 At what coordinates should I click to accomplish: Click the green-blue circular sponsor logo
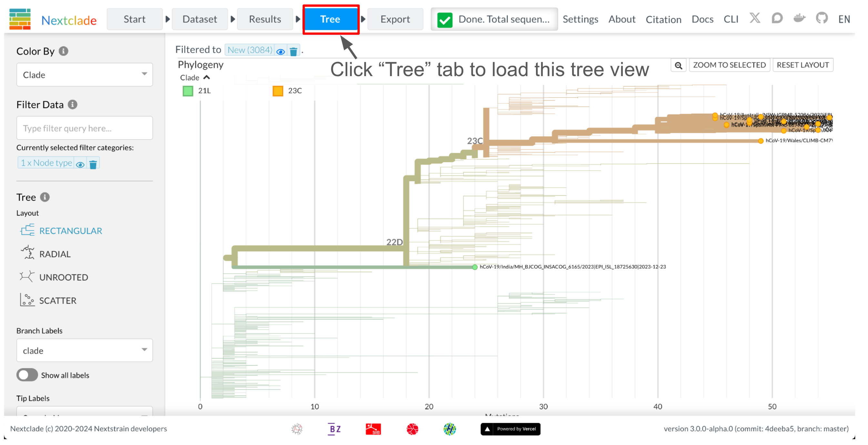point(449,429)
